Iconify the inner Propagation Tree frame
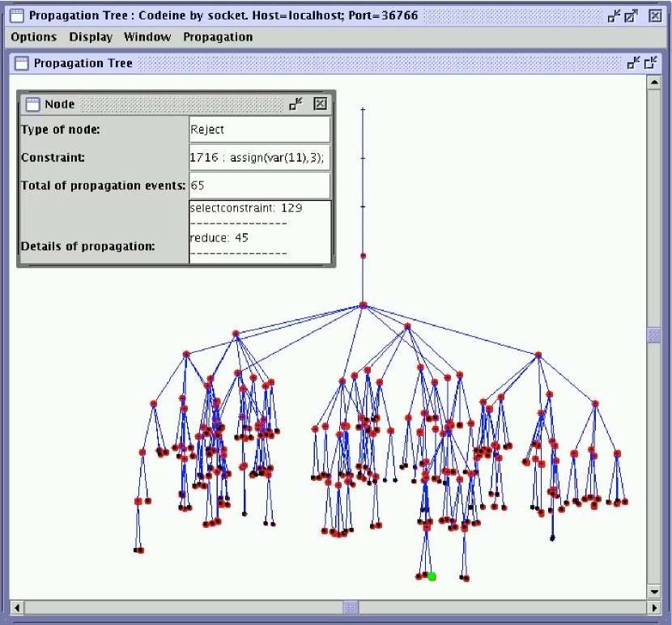Viewport: 672px width, 625px height. pyautogui.click(x=633, y=63)
